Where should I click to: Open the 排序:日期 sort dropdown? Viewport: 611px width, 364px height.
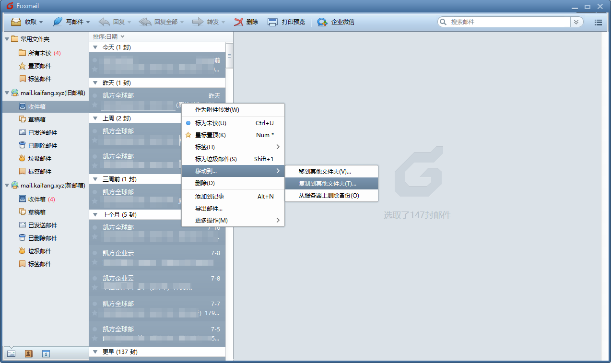click(x=108, y=36)
